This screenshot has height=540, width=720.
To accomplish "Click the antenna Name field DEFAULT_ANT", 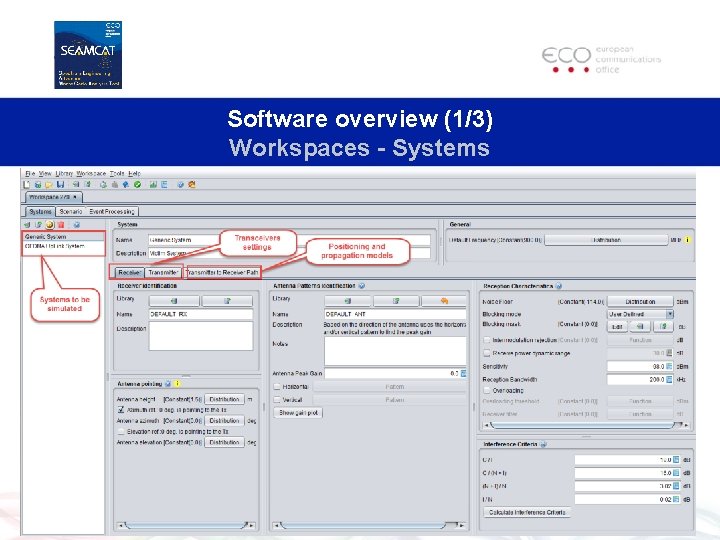I will pos(395,314).
